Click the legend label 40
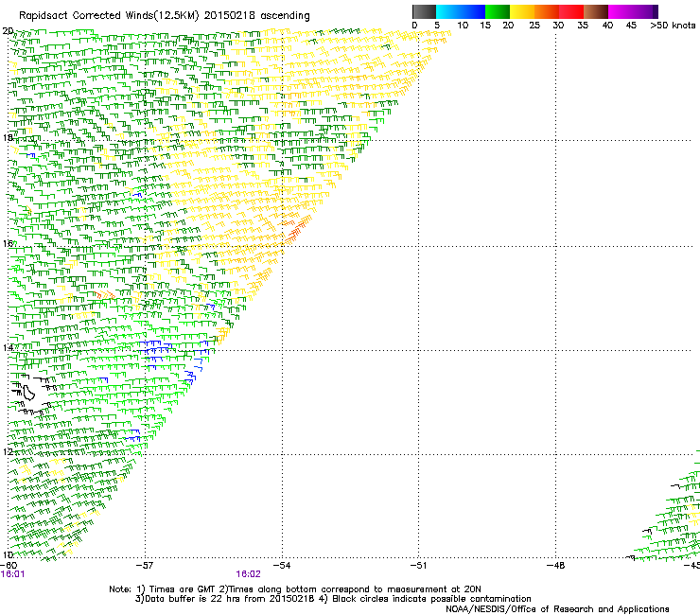Viewport: 700px width, 615px height. point(607,26)
